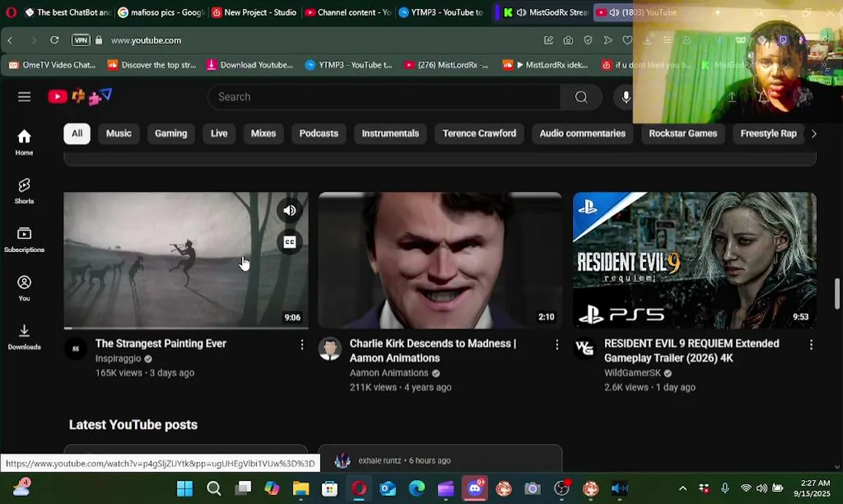The image size is (843, 504).
Task: Show hidden system tray icons
Action: point(683,489)
